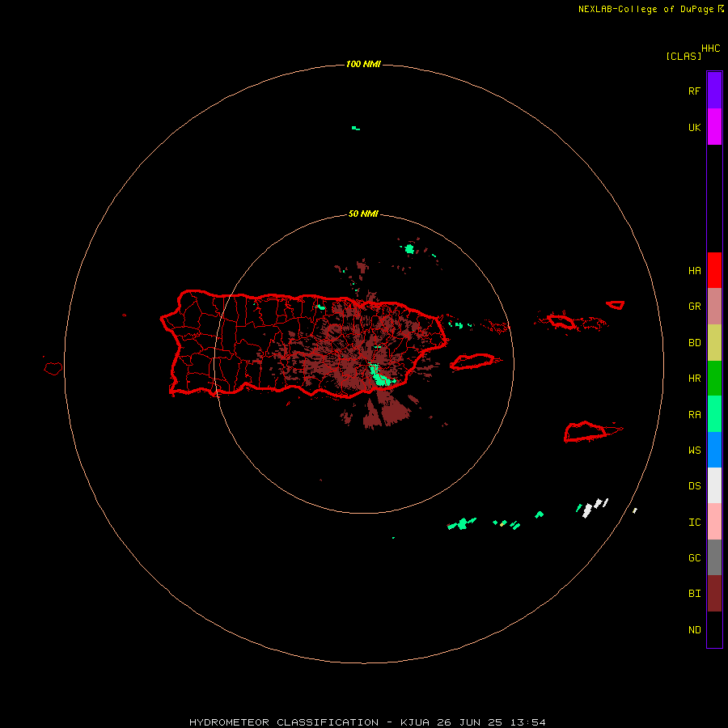Click the 'BD' legend label
This screenshot has height=728, width=728.
(x=694, y=343)
